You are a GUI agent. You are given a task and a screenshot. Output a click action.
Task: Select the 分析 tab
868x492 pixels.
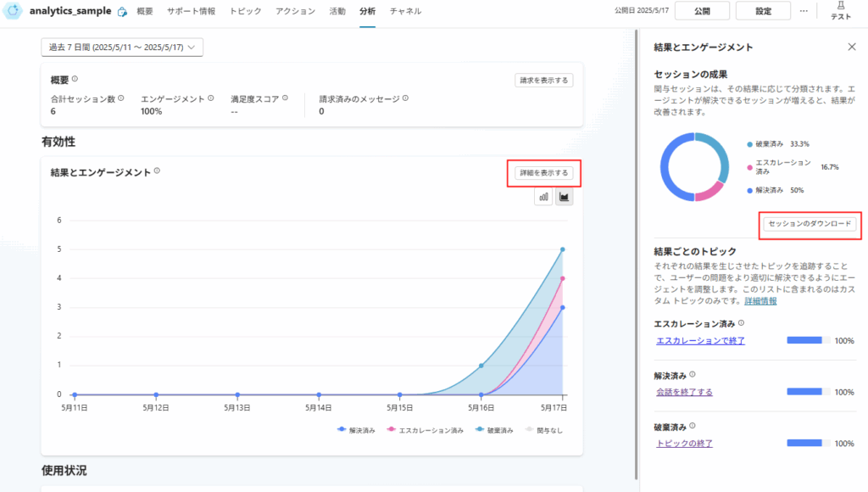click(x=367, y=11)
